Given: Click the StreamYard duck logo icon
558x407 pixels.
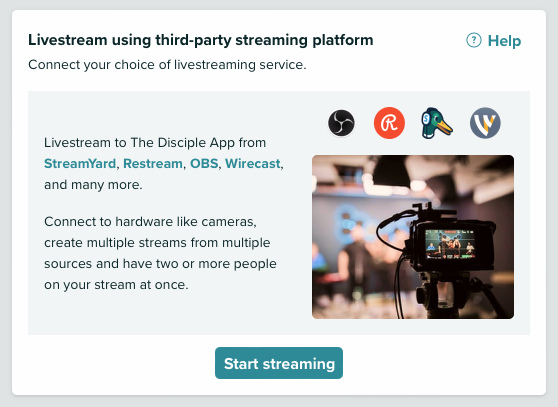Looking at the screenshot, I should pyautogui.click(x=437, y=123).
